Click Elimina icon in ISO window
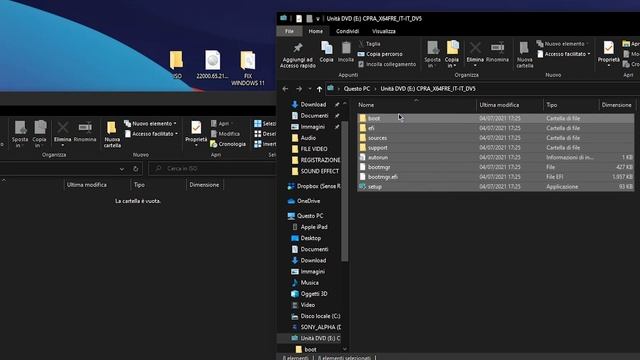The image size is (640, 360). pyautogui.click(x=62, y=128)
